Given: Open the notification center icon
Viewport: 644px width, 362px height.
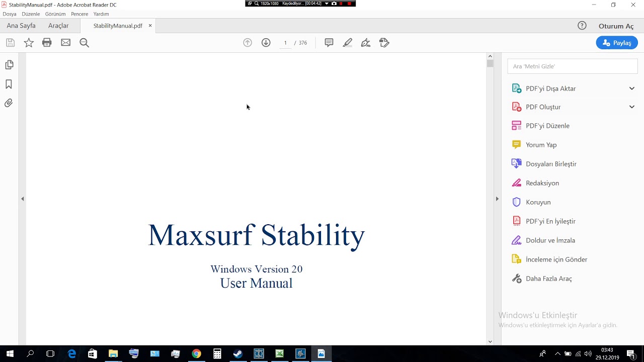Looking at the screenshot, I should click(631, 354).
